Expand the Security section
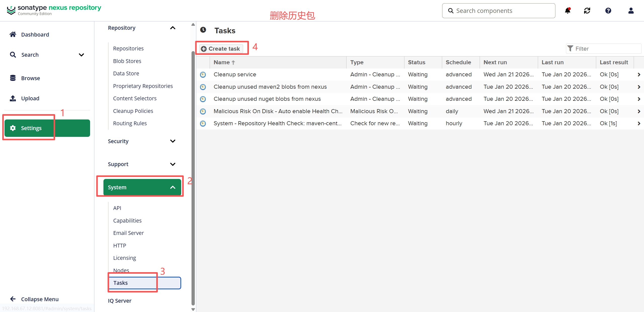 tap(173, 141)
